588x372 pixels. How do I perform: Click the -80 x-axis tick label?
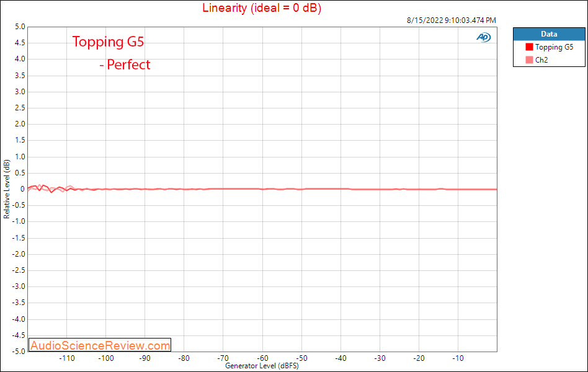click(184, 358)
